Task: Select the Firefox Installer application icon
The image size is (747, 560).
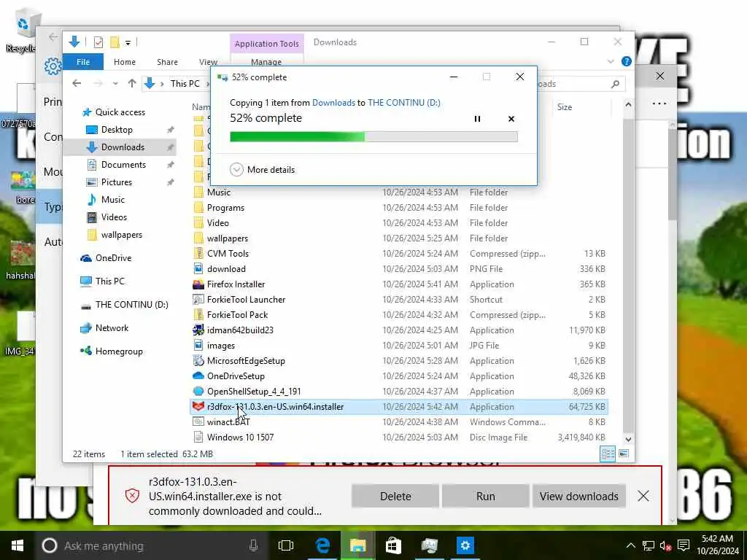Action: [198, 284]
